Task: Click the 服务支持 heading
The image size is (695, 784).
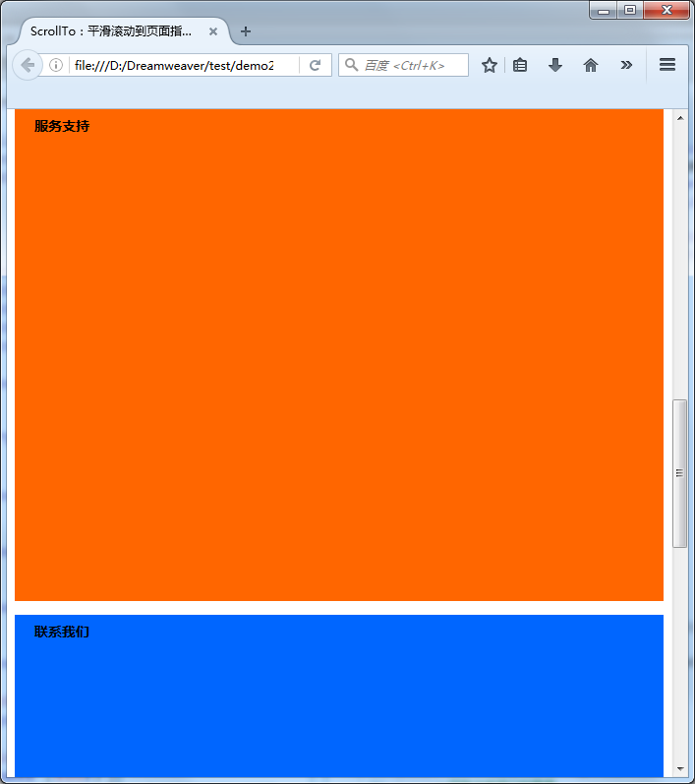Action: (x=62, y=126)
